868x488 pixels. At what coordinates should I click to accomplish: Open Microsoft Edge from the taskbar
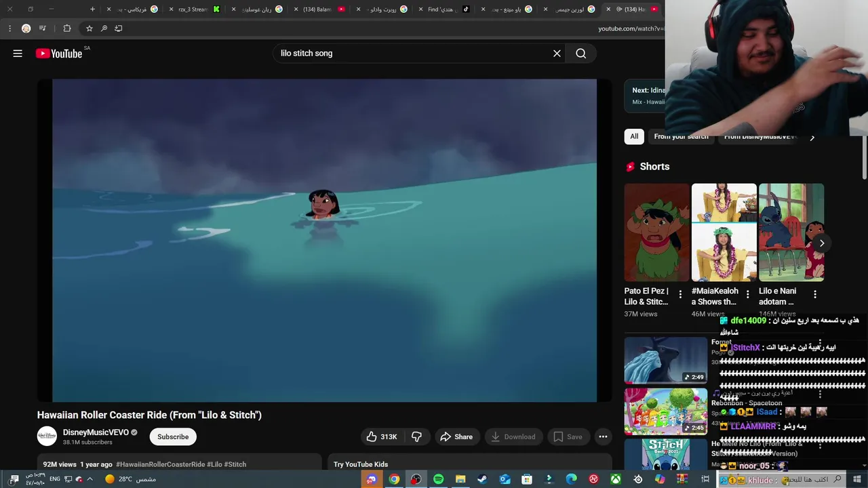coord(571,479)
